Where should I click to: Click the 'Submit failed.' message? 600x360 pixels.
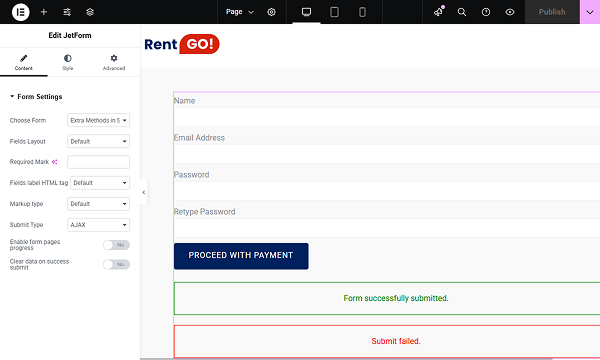(x=396, y=341)
